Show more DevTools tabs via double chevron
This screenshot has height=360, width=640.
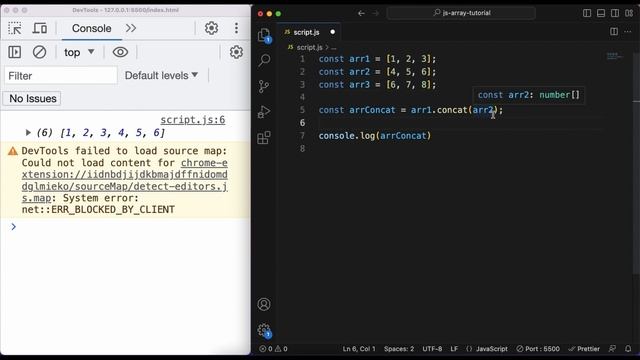(131, 28)
